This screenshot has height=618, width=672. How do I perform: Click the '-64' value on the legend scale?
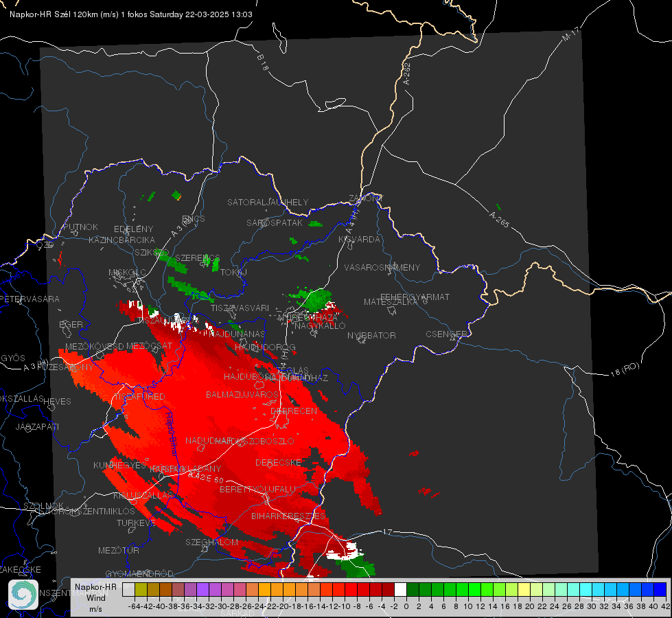[x=135, y=606]
